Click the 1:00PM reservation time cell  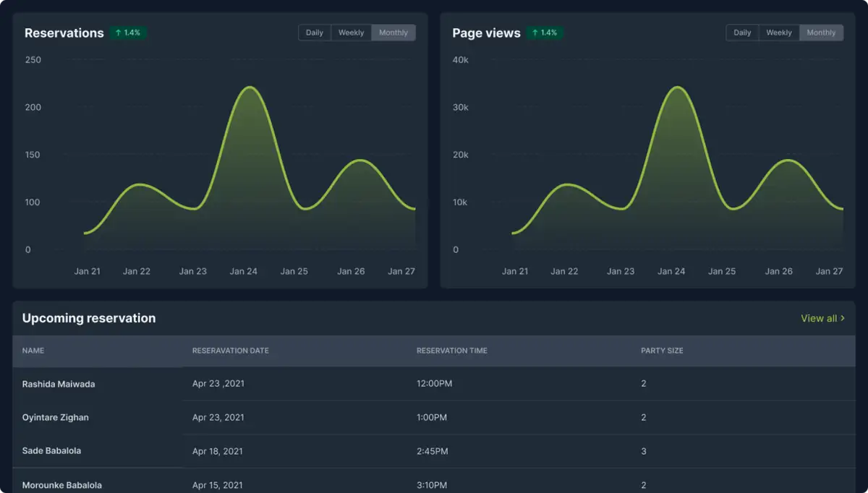pos(432,417)
